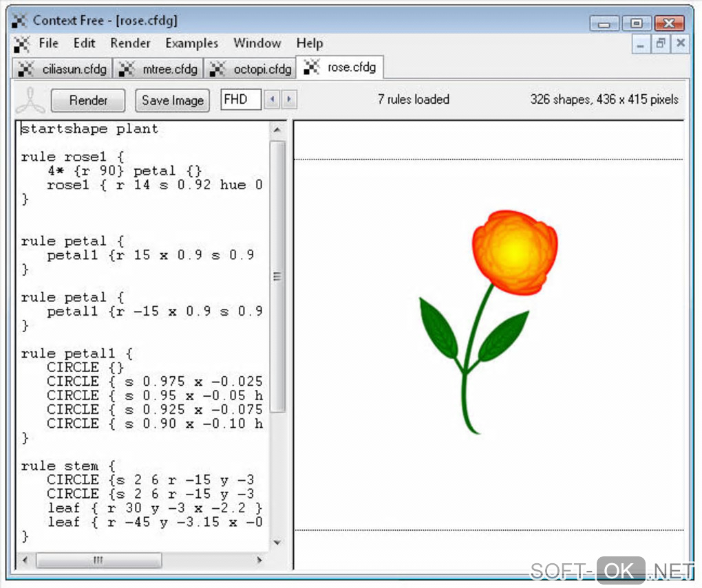Maximize the Context Free main window
This screenshot has height=588, width=702.
point(636,23)
